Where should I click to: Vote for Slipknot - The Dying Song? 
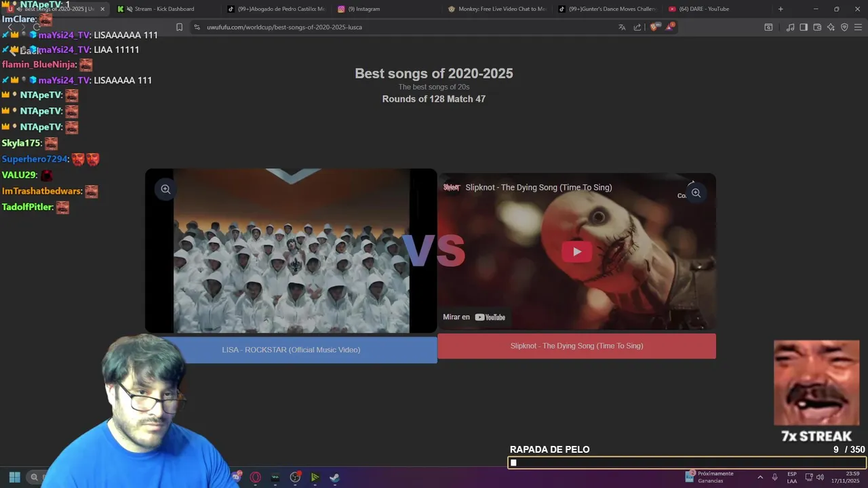[576, 346]
